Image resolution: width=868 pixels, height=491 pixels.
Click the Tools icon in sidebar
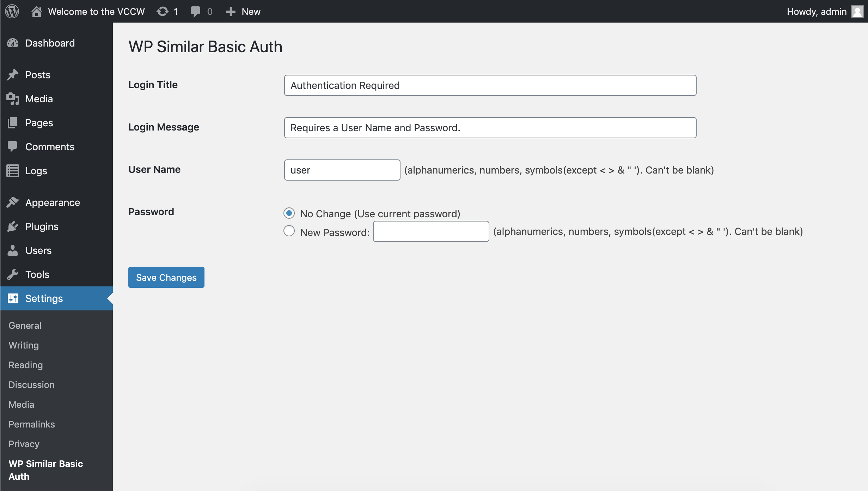[13, 274]
